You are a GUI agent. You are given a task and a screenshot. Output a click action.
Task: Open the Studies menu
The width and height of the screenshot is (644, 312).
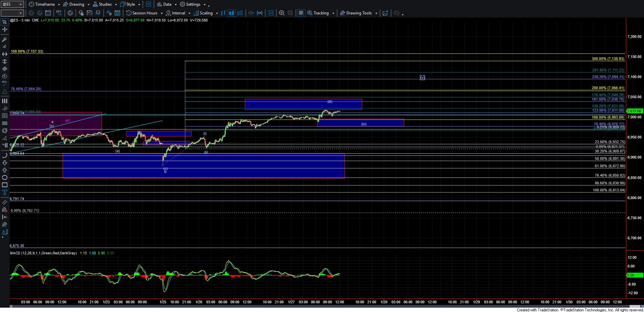(105, 4)
